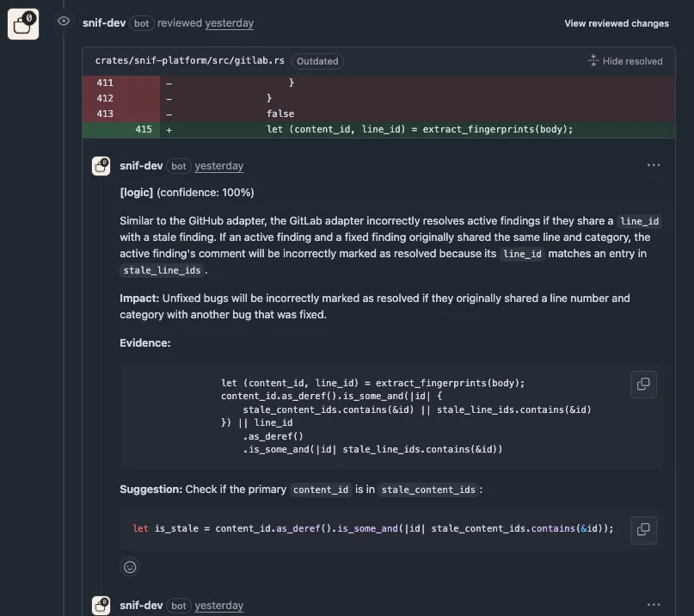This screenshot has height=616, width=694.
Task: Click the 'Evidence:' heading text
Action: pyautogui.click(x=145, y=343)
